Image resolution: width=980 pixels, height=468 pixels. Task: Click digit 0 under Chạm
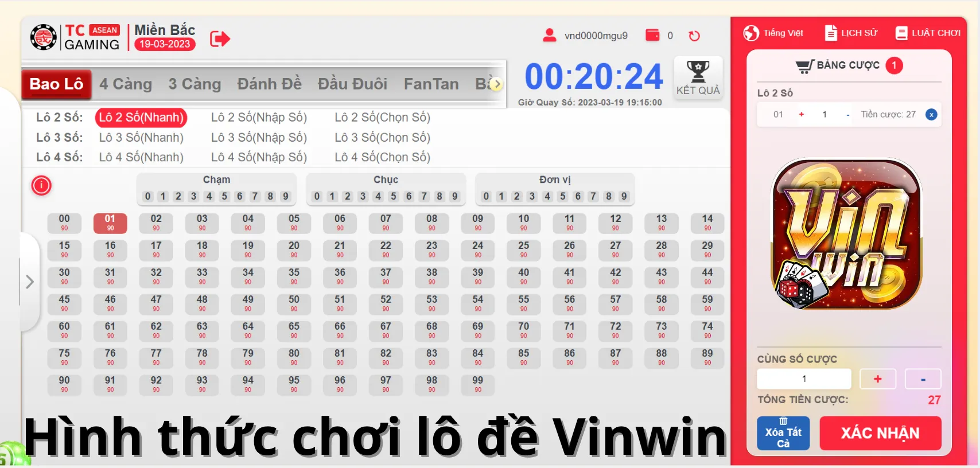(148, 196)
